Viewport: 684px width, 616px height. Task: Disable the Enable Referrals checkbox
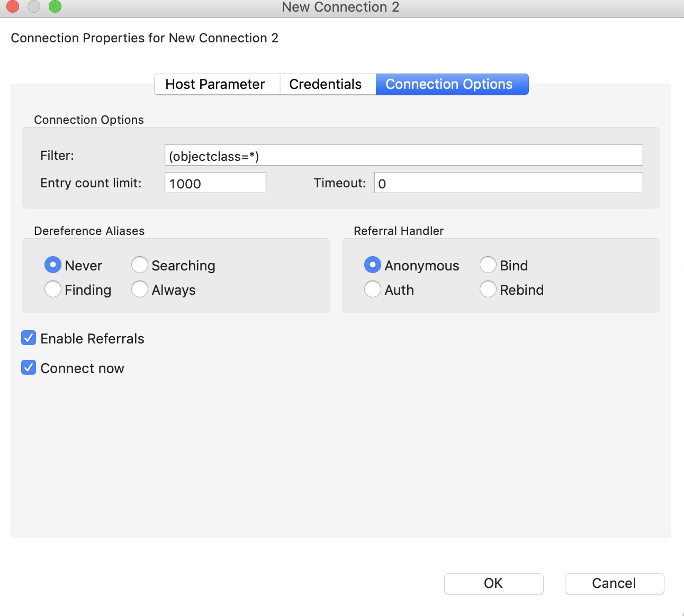pos(29,338)
